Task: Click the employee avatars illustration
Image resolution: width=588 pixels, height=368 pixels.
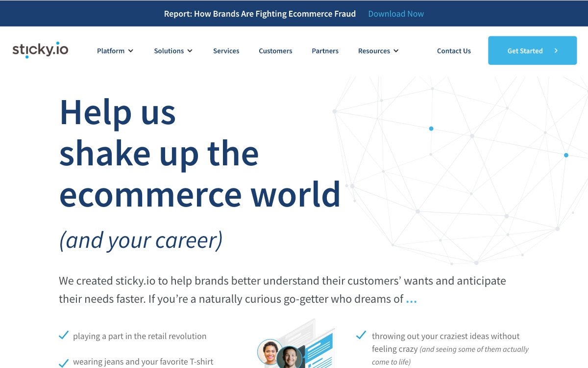Action: click(x=295, y=344)
